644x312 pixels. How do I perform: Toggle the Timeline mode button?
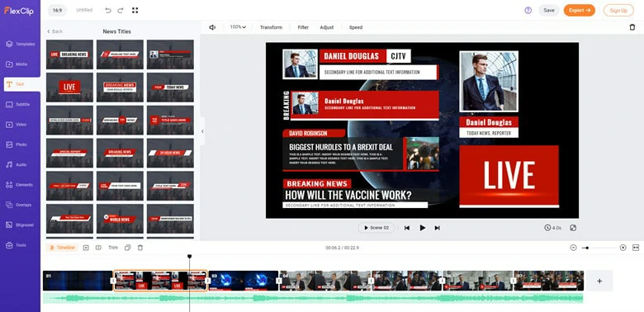click(x=62, y=248)
